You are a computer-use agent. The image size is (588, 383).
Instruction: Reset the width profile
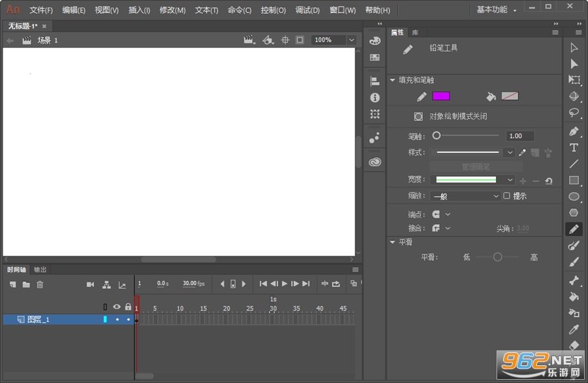(549, 181)
